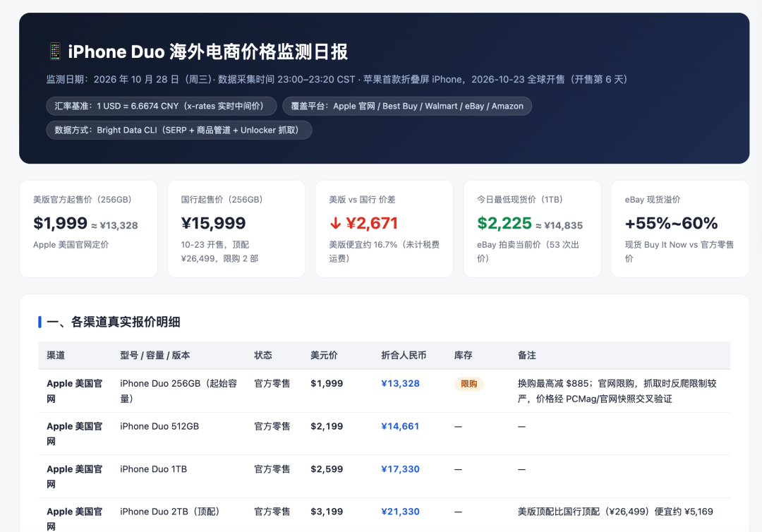Click the 美版顶配比国行顶配 remark cell
This screenshot has height=532, width=762.
pos(615,511)
